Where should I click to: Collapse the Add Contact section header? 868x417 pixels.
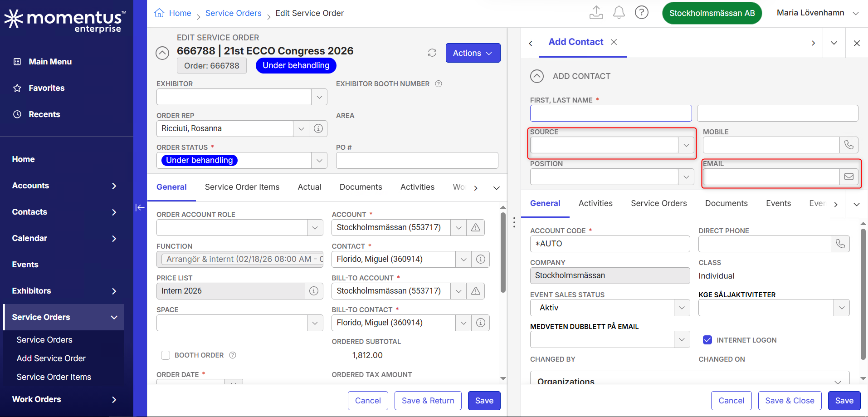click(537, 76)
